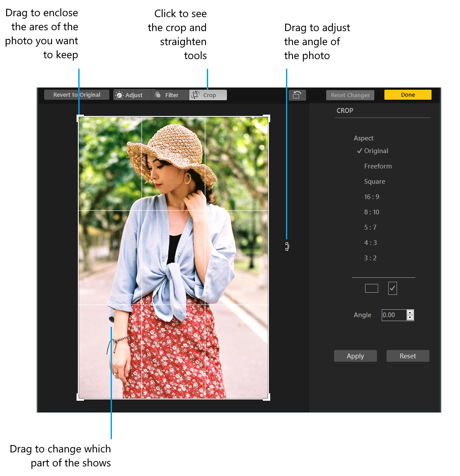Decrease the Angle with the down arrow
Image resolution: width=460 pixels, height=476 pixels.
tap(410, 318)
